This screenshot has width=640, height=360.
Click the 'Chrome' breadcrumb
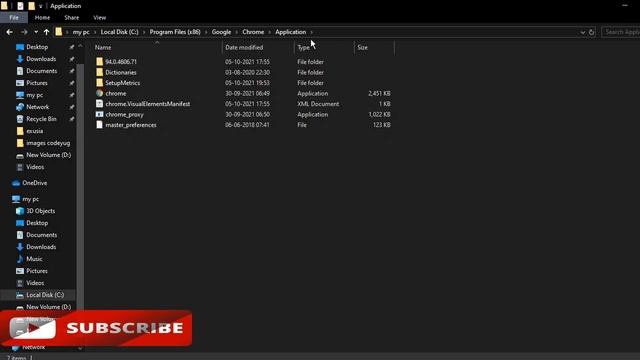click(253, 32)
